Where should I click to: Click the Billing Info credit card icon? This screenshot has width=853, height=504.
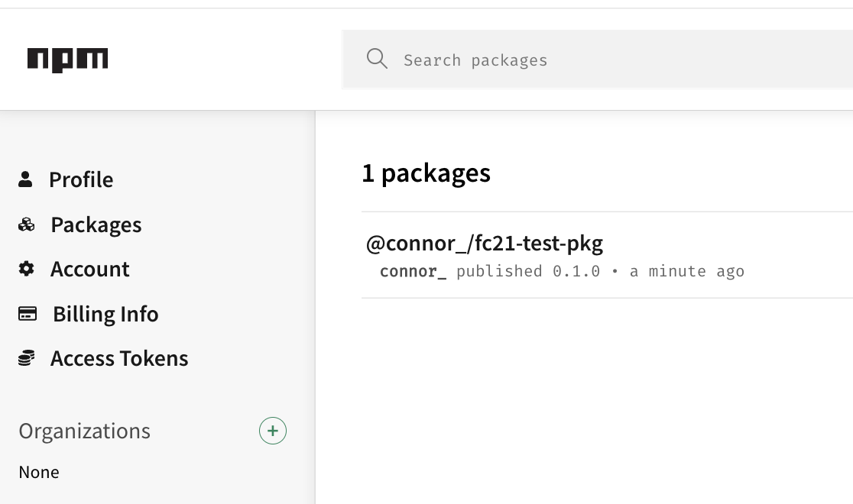point(28,314)
